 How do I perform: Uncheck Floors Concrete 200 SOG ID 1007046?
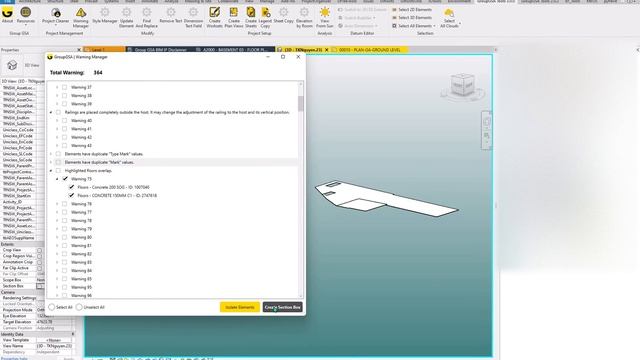point(71,187)
